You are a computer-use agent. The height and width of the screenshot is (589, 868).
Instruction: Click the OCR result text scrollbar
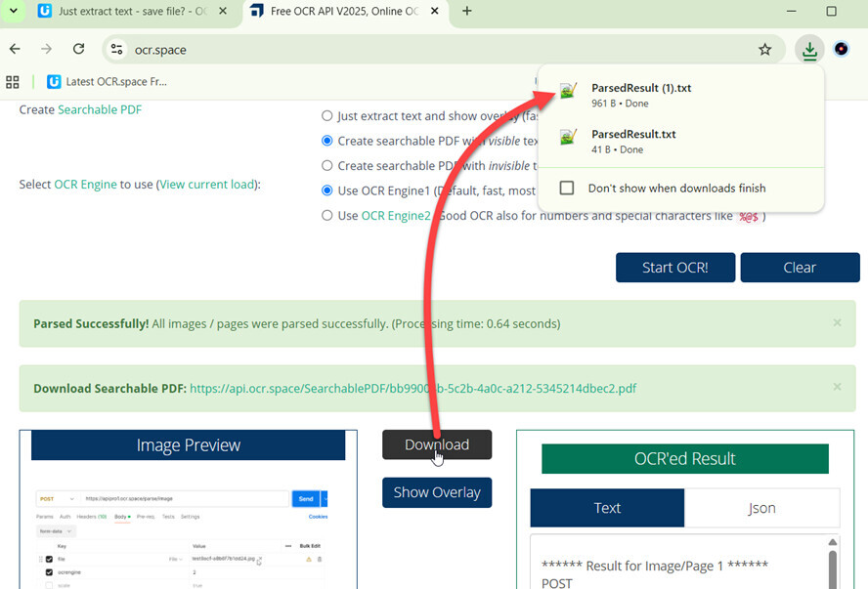coord(833,567)
